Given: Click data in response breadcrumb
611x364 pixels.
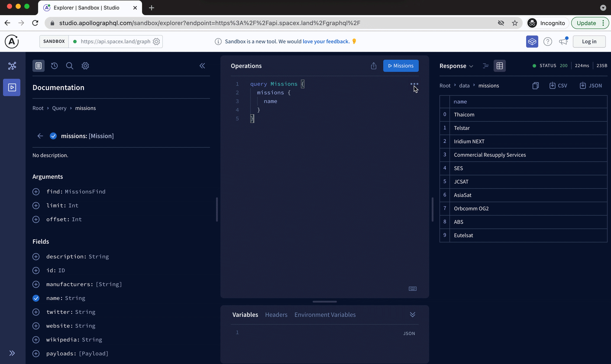Looking at the screenshot, I should pyautogui.click(x=464, y=86).
